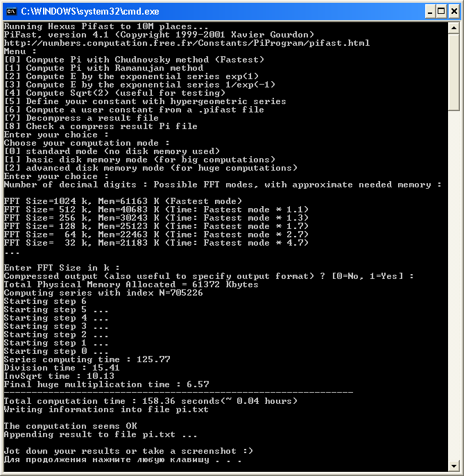This screenshot has height=476, width=464.
Task: Click the 'Starting step 2 ...' line
Action: (x=56, y=334)
